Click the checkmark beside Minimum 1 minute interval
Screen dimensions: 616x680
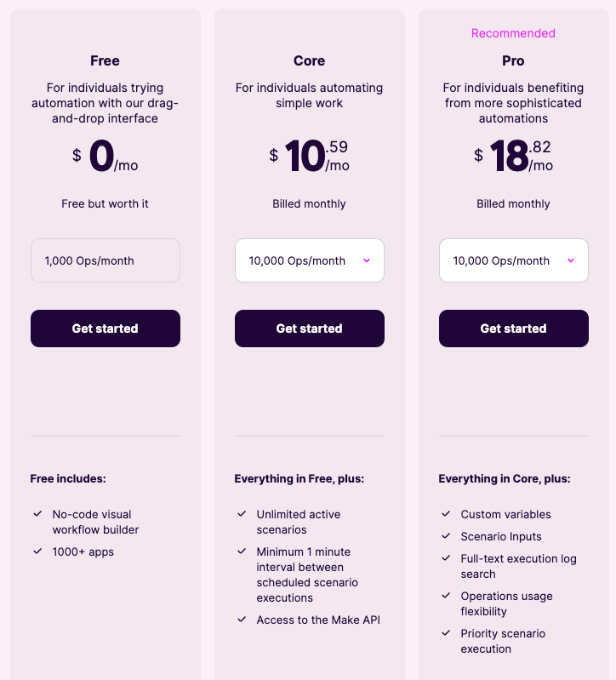pos(242,551)
